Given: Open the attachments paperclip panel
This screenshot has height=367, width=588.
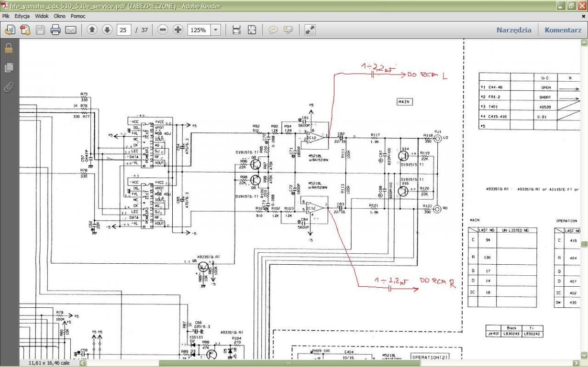Looking at the screenshot, I should 9,87.
